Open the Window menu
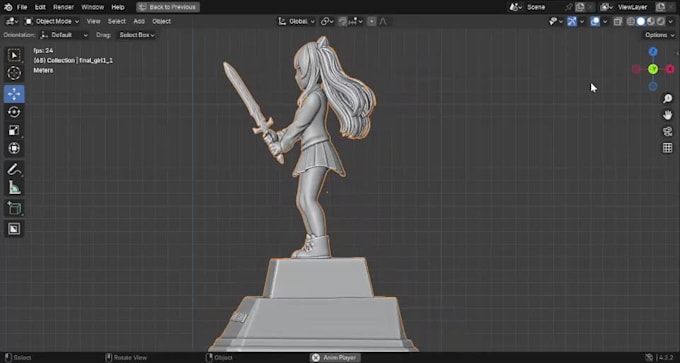680x363 pixels. click(92, 7)
